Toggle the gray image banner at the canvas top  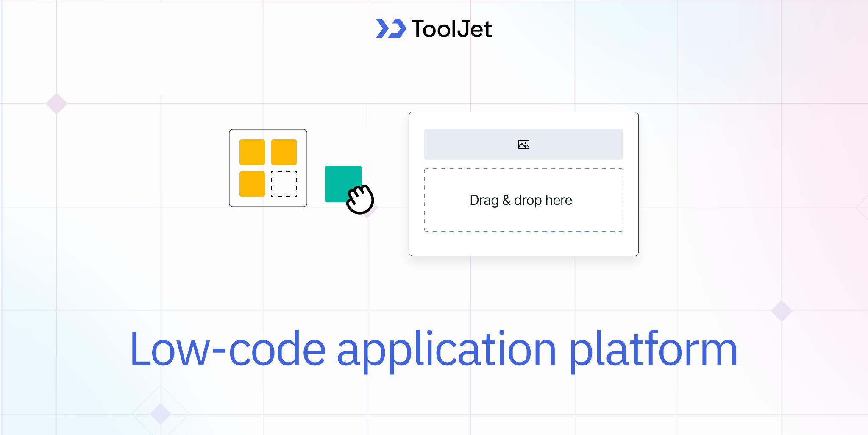[523, 144]
